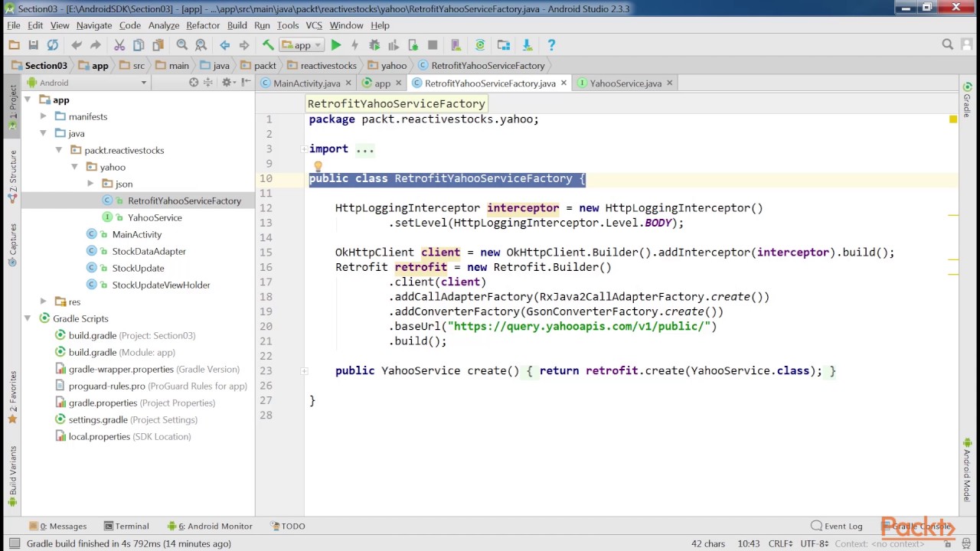980x551 pixels.
Task: Click the Copy icon in toolbar
Action: click(x=139, y=45)
